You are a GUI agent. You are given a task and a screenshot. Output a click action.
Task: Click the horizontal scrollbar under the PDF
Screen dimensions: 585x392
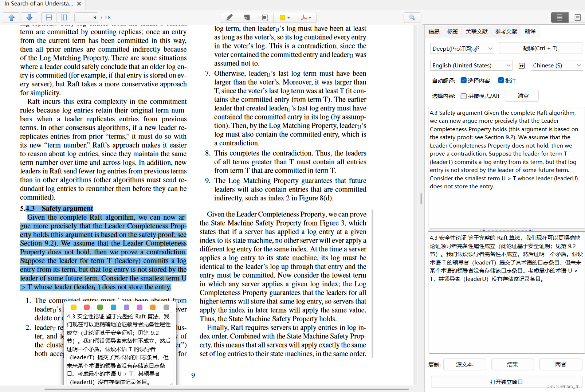pos(227,389)
